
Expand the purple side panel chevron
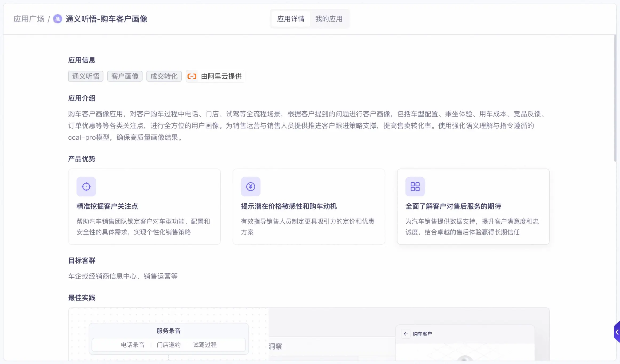pos(617,332)
